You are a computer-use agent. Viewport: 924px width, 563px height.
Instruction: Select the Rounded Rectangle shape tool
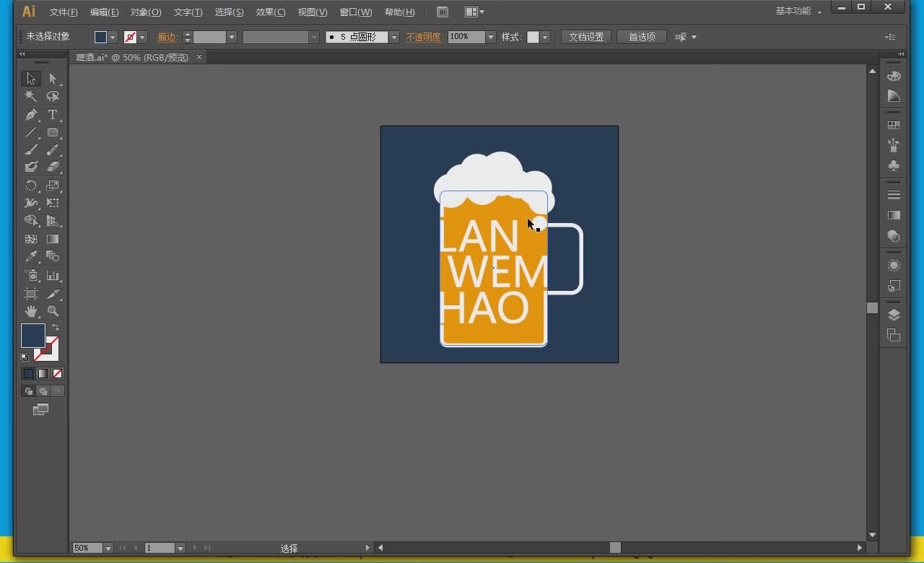(x=53, y=133)
